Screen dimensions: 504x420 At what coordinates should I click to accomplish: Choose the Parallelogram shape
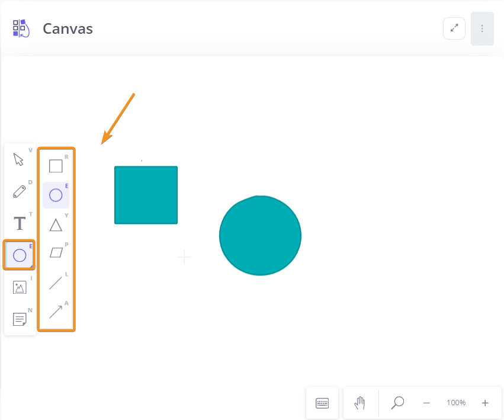56,253
